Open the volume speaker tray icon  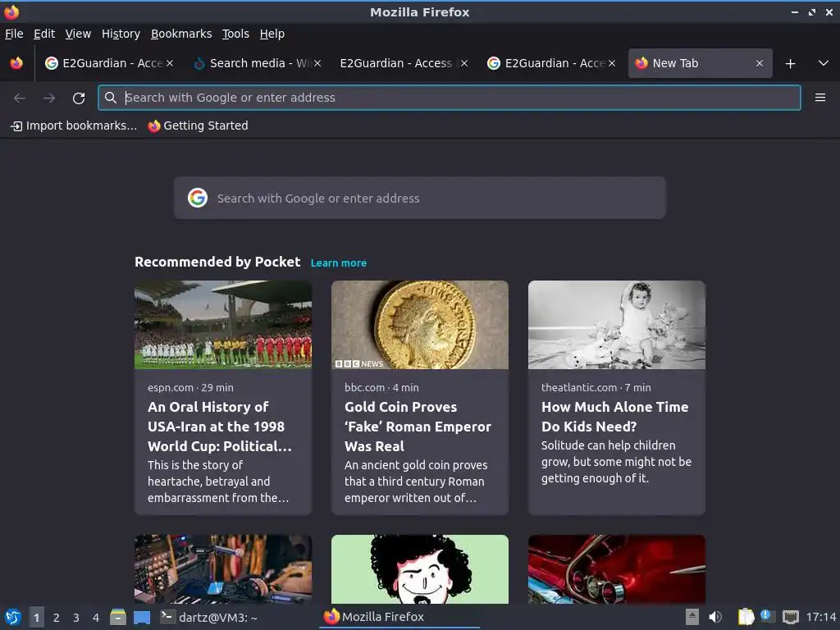[x=715, y=617]
